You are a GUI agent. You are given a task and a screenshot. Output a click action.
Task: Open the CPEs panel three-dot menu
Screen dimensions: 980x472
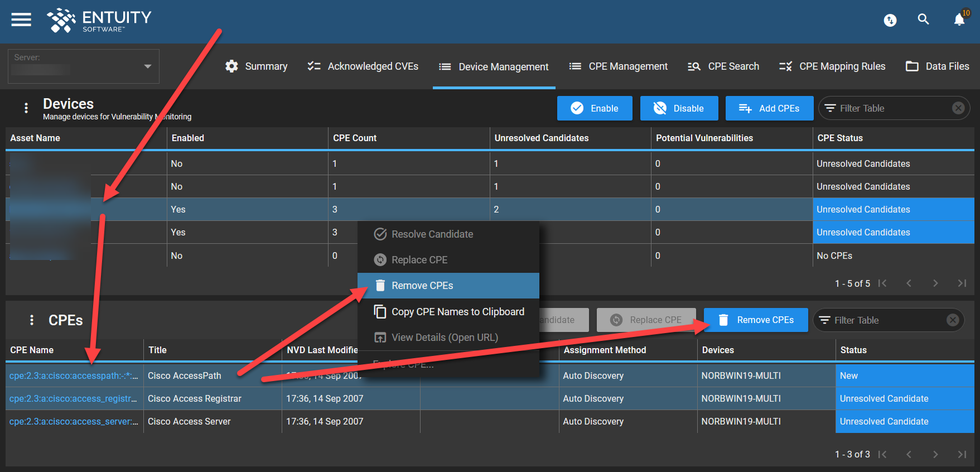pos(32,320)
